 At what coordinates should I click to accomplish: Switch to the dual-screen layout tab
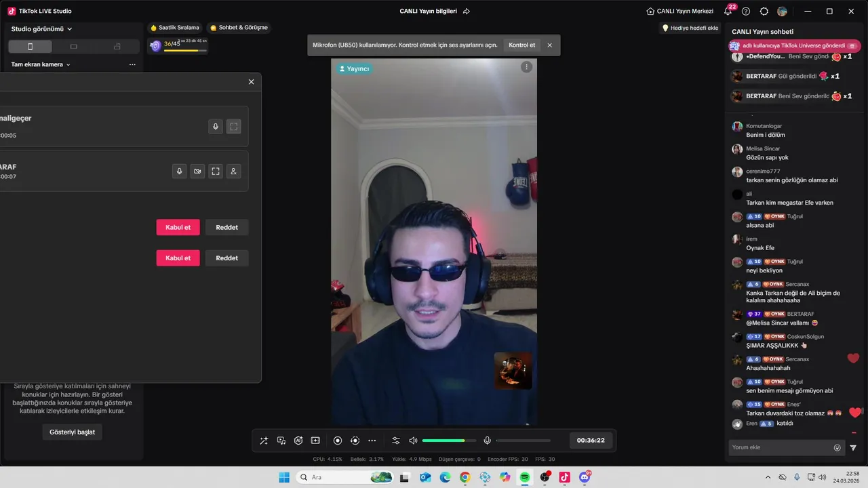click(x=117, y=47)
